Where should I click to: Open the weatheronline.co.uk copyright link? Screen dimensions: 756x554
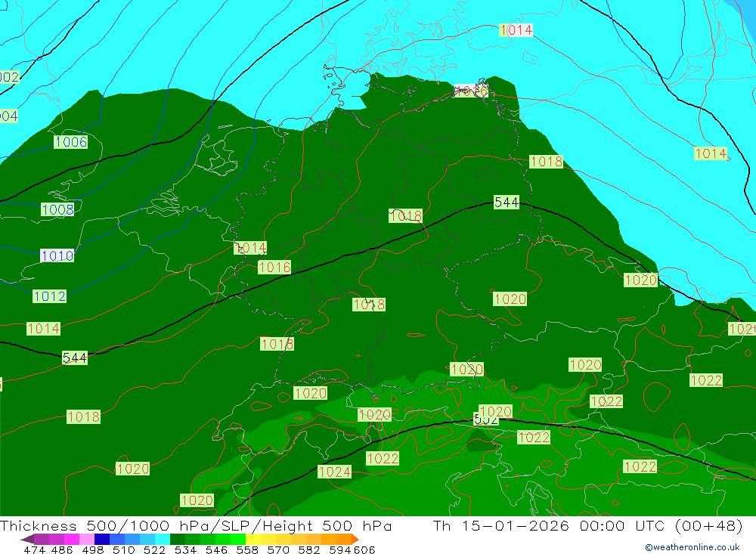692,547
